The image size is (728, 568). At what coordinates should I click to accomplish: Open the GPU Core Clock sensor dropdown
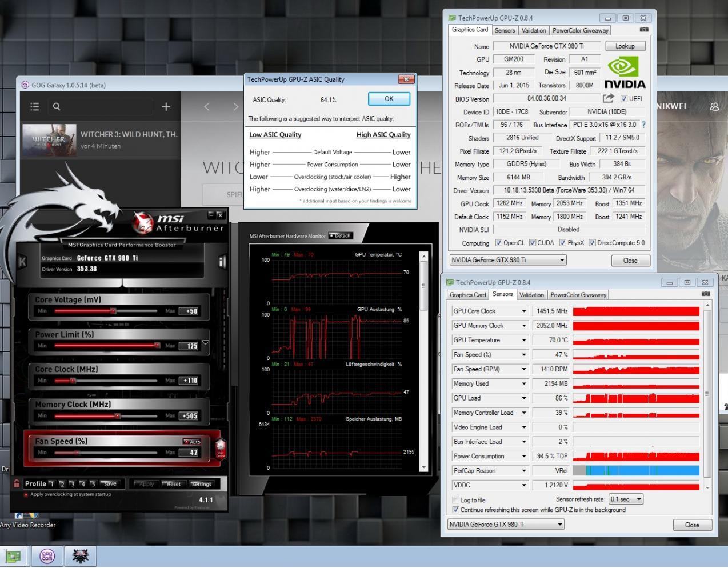click(x=524, y=311)
